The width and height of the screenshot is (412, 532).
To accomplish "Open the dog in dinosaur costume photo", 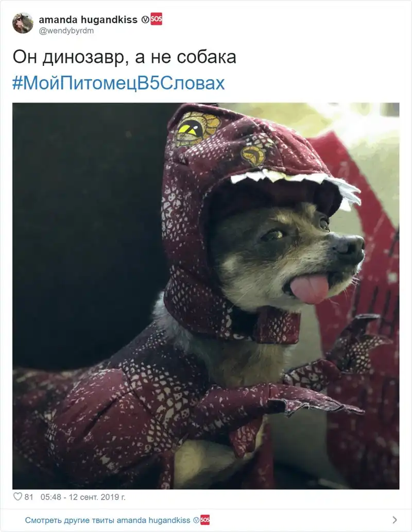I will click(205, 296).
